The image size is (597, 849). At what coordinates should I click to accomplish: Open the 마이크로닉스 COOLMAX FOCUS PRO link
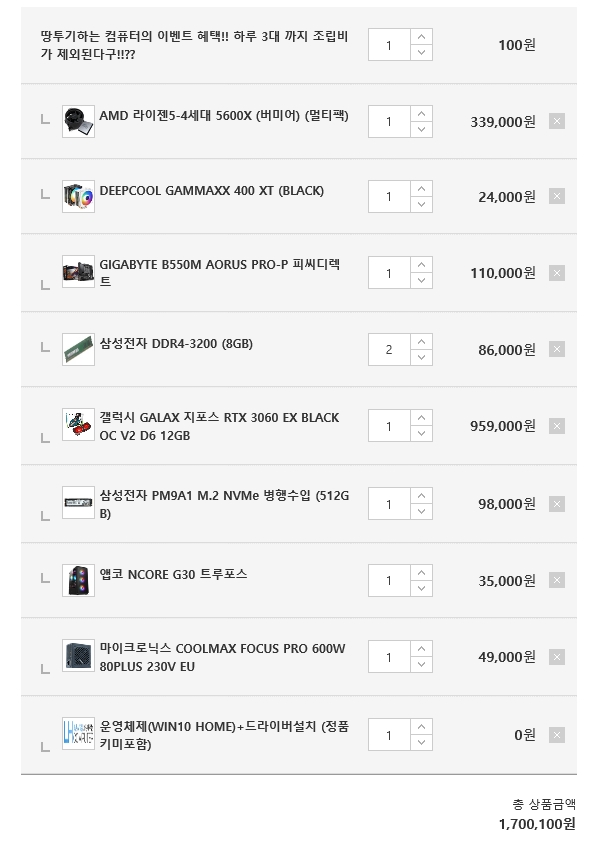222,657
